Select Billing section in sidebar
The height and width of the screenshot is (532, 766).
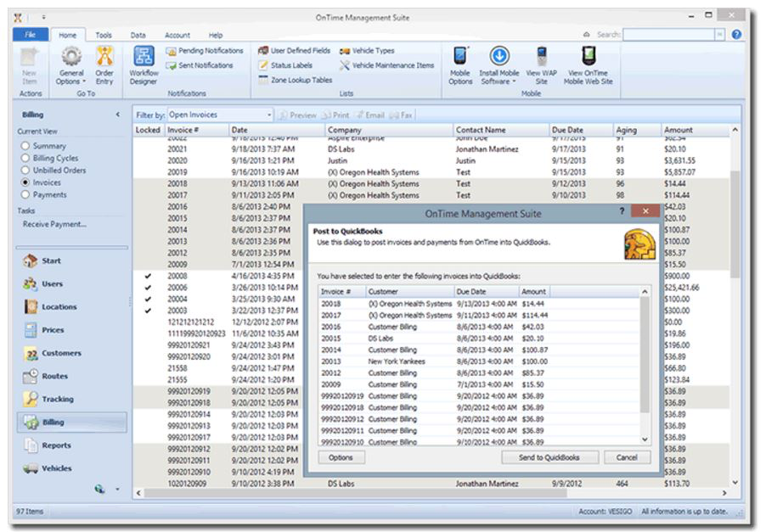(x=72, y=423)
